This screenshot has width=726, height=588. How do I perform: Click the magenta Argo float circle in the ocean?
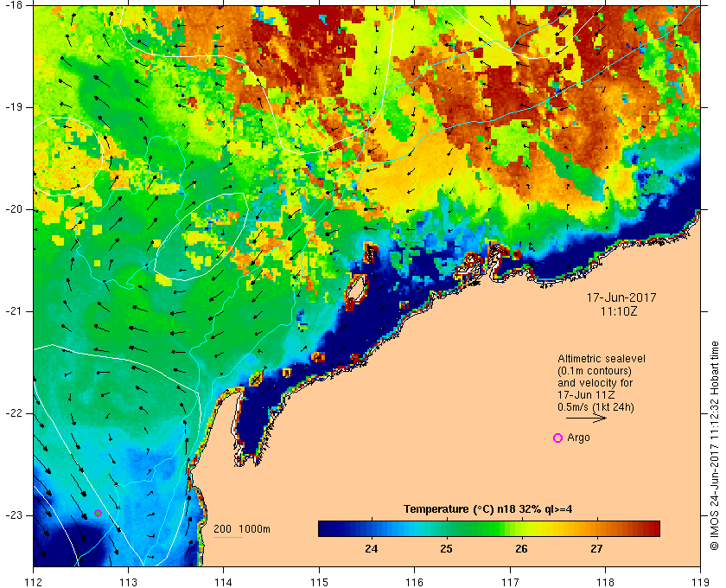coord(98,513)
